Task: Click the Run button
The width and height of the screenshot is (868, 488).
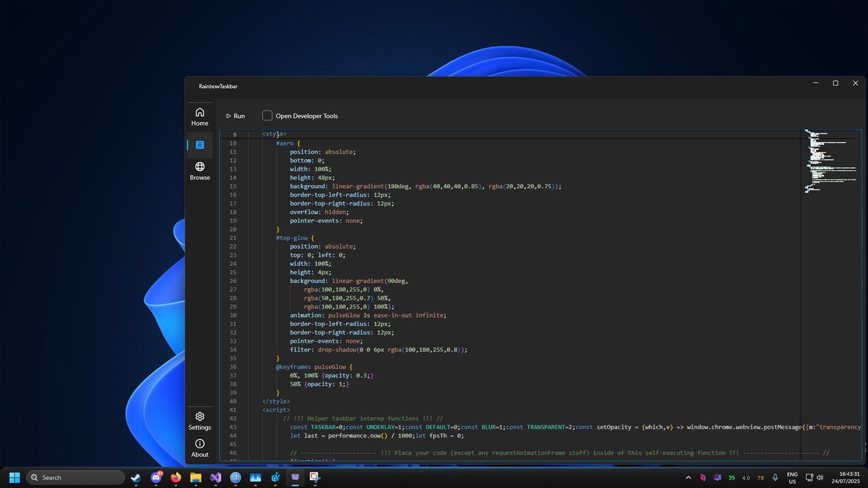Action: point(236,115)
